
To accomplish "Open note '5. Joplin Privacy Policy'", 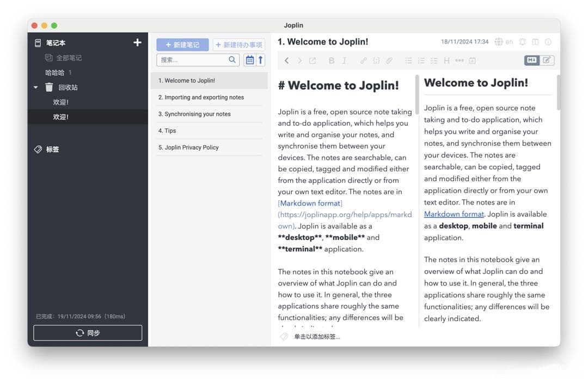I will pyautogui.click(x=209, y=147).
